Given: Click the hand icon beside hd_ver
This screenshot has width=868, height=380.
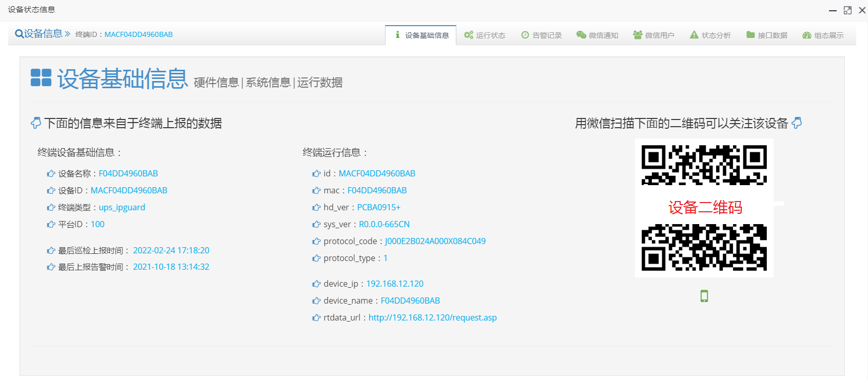Looking at the screenshot, I should pyautogui.click(x=316, y=208).
